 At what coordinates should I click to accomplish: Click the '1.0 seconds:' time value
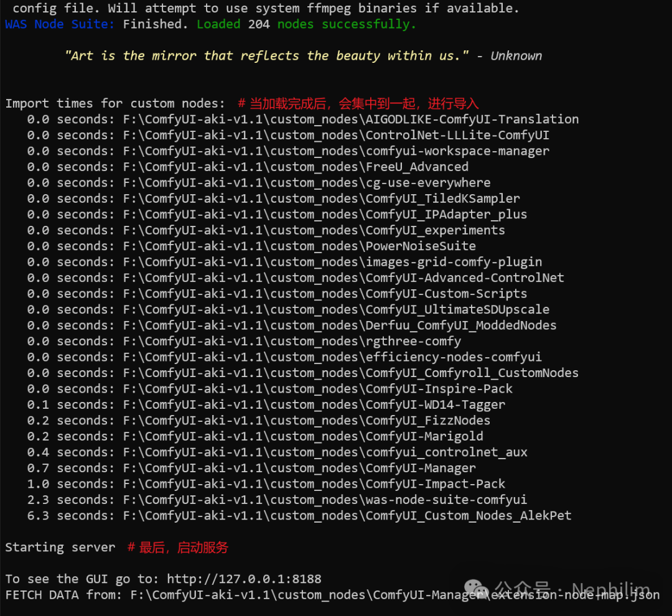click(x=71, y=484)
